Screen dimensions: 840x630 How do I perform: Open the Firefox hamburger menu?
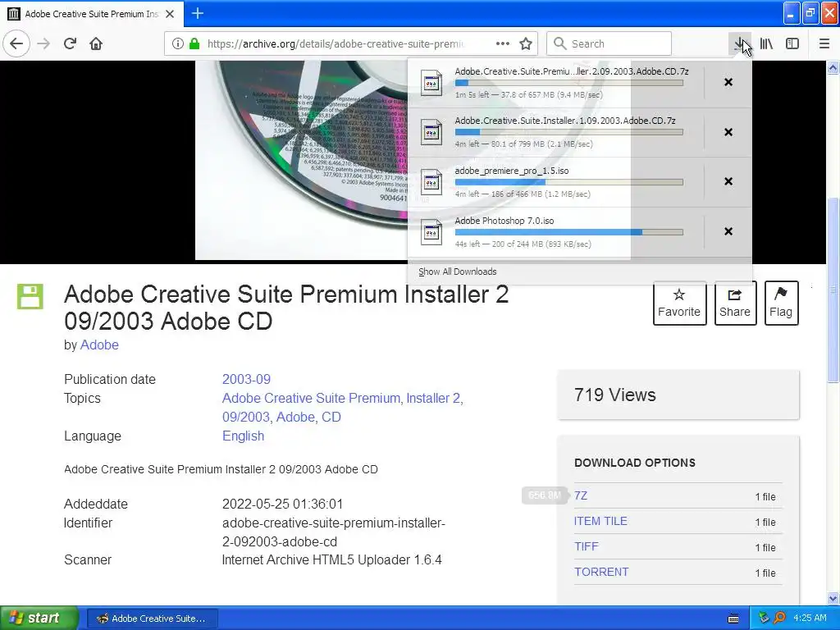(x=824, y=43)
